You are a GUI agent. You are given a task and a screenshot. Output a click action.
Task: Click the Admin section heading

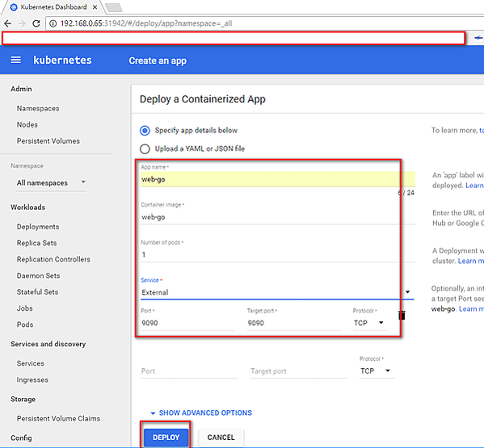click(x=21, y=89)
